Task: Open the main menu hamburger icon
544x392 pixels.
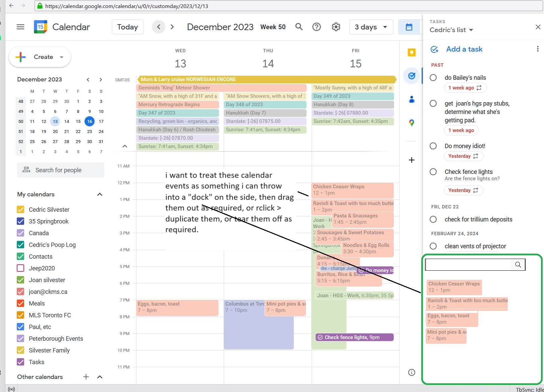Action: click(20, 27)
